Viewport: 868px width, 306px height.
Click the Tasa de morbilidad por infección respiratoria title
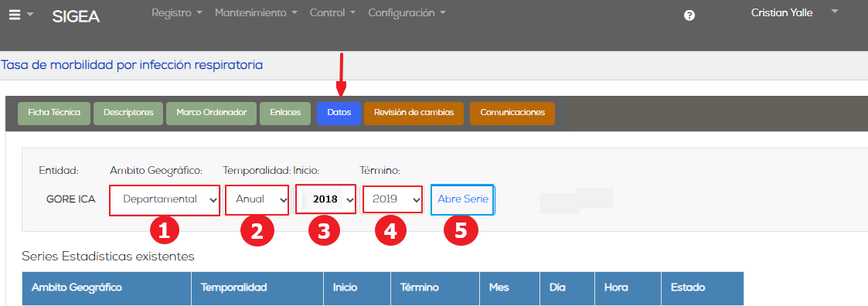tap(131, 65)
